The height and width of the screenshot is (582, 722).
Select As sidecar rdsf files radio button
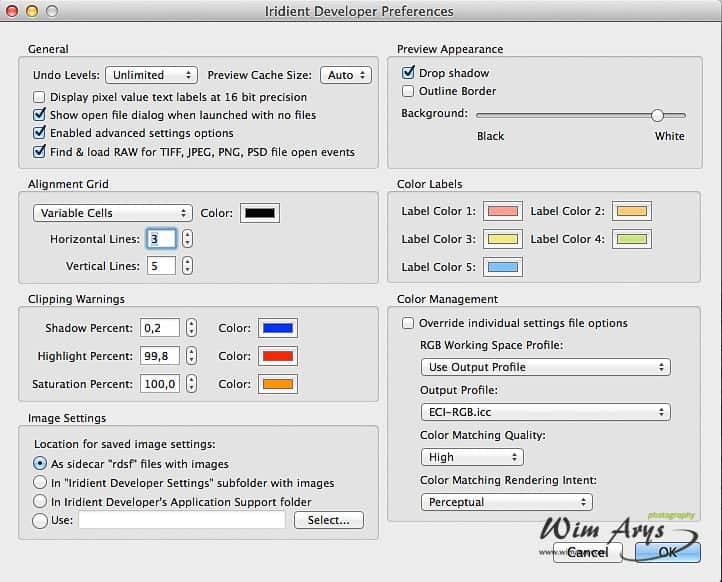(40, 463)
